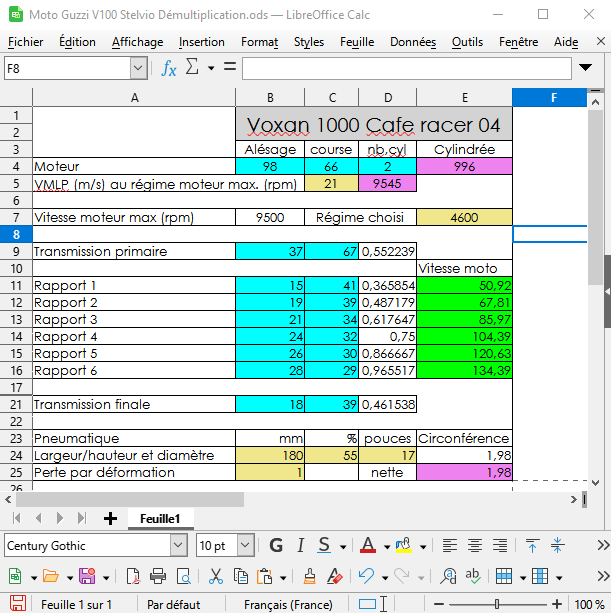The image size is (611, 613).
Task: Create a new spreadsheet document icon
Action: pyautogui.click(x=15, y=576)
